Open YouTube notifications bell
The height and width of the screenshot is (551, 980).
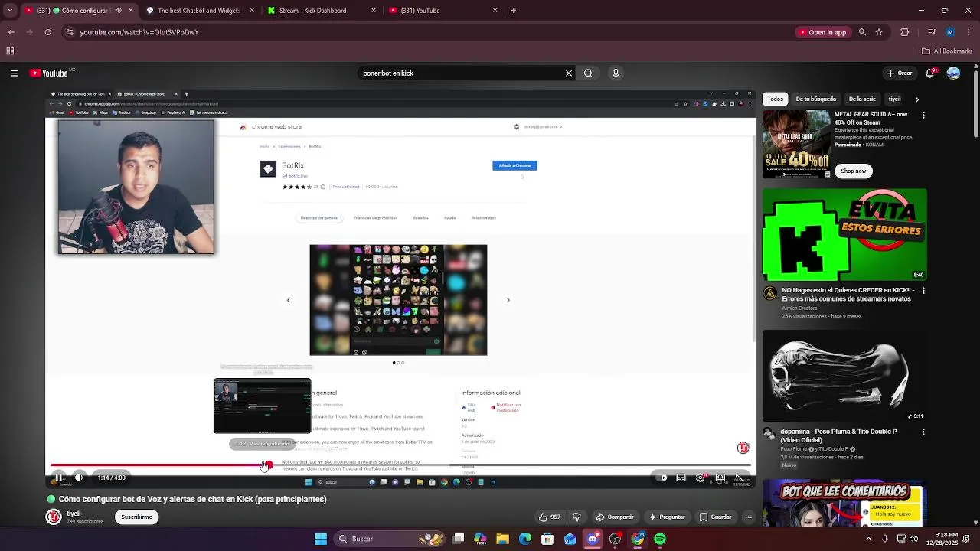pyautogui.click(x=931, y=73)
